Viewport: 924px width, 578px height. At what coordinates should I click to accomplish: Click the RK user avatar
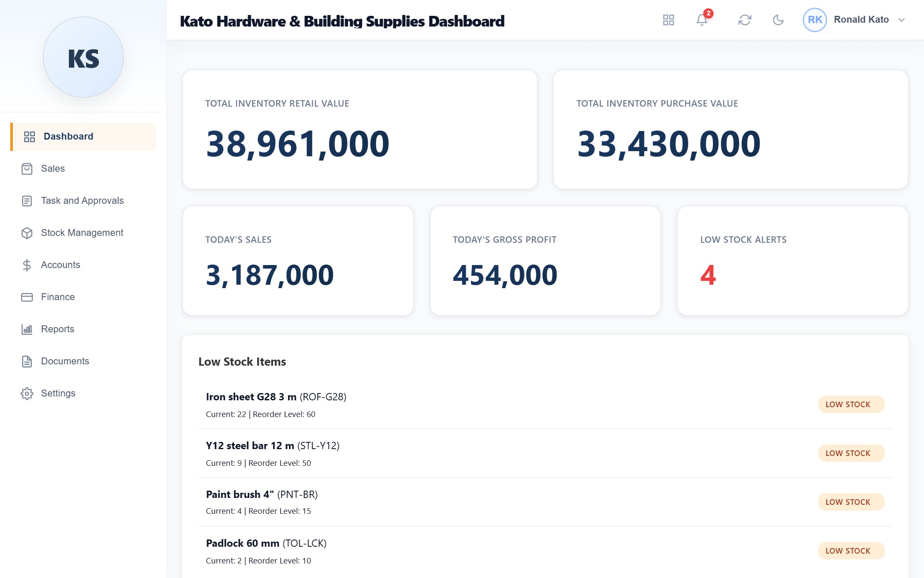pyautogui.click(x=814, y=20)
